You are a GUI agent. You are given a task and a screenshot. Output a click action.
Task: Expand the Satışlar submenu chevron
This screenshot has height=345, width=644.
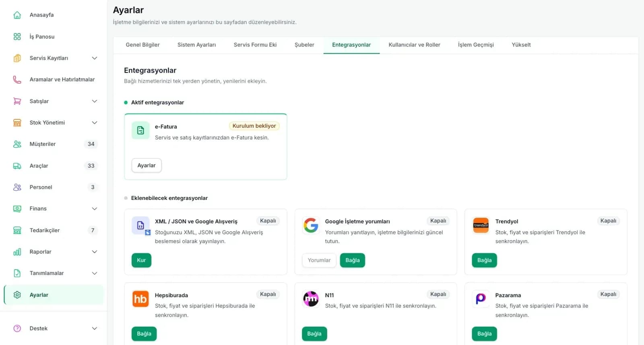(x=95, y=101)
